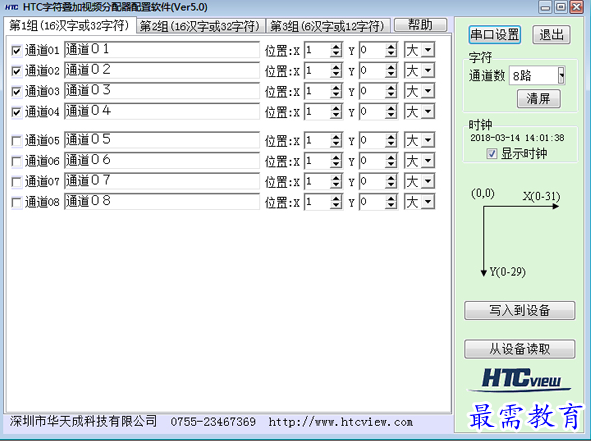
Task: Increase X position for 通道04
Action: (335, 108)
